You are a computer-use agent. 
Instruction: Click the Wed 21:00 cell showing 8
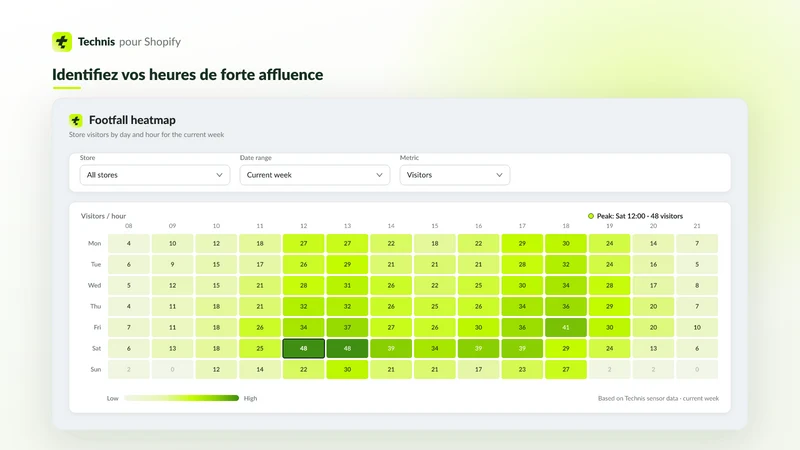(x=697, y=286)
